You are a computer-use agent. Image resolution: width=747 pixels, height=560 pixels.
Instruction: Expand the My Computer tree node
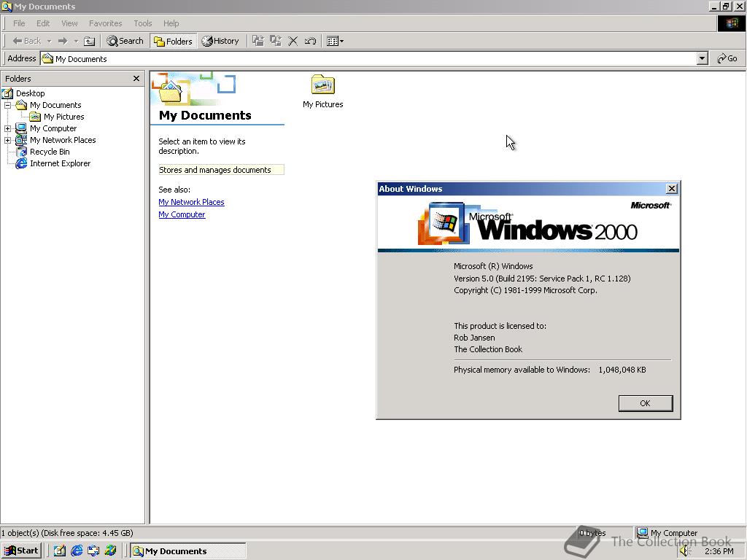(x=7, y=128)
